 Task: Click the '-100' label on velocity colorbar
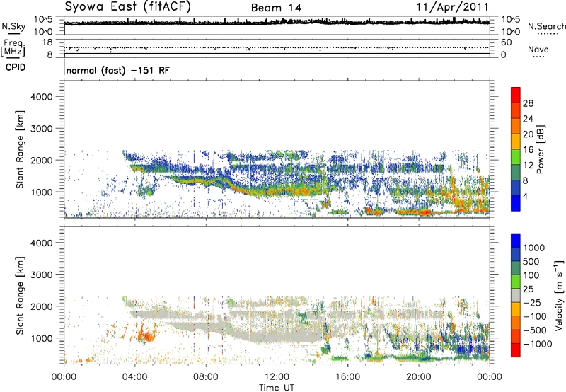click(535, 316)
